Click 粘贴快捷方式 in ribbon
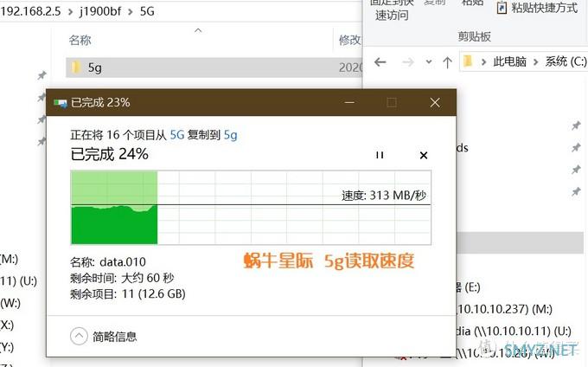The width and height of the screenshot is (588, 367). [x=545, y=8]
